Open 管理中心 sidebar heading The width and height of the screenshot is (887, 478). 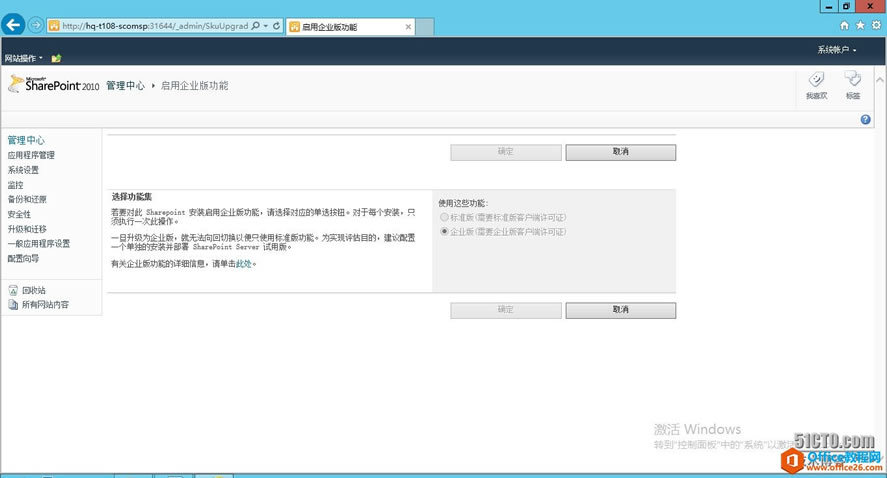(26, 140)
